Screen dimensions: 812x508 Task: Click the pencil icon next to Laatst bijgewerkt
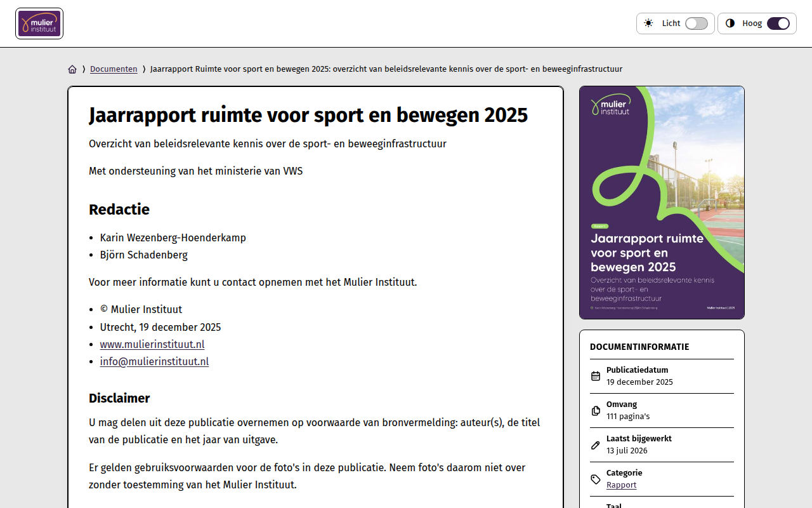596,444
